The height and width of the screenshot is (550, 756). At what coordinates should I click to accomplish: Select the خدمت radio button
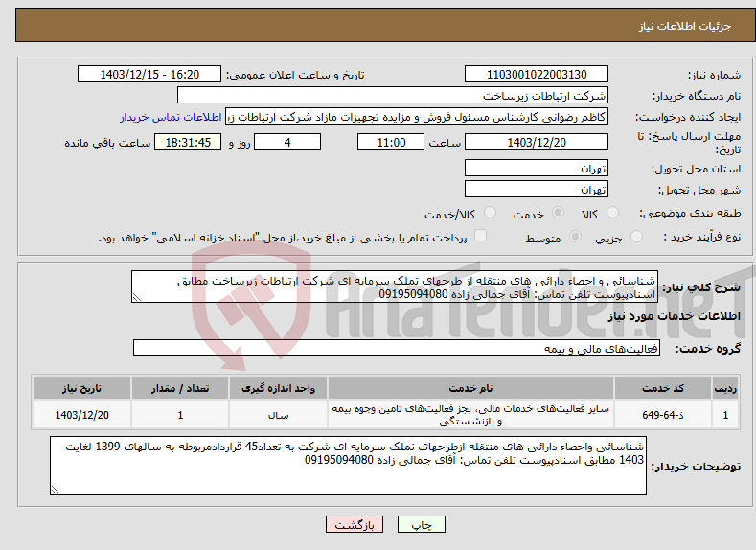(x=558, y=213)
